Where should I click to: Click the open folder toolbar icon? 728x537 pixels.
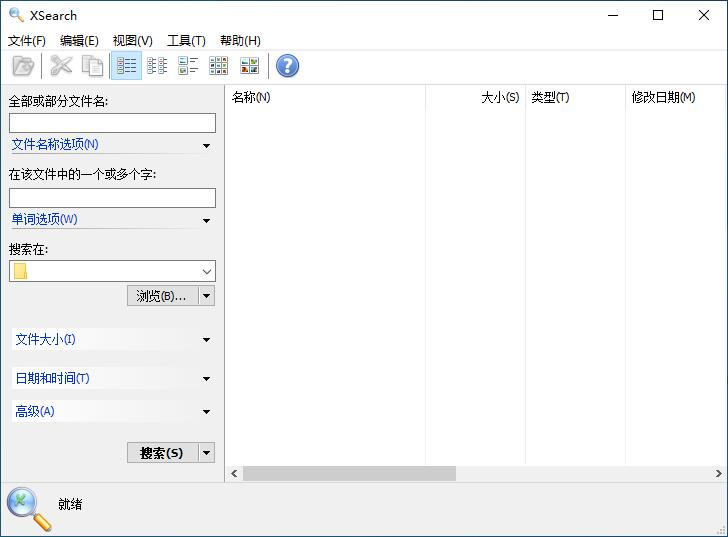tap(22, 66)
